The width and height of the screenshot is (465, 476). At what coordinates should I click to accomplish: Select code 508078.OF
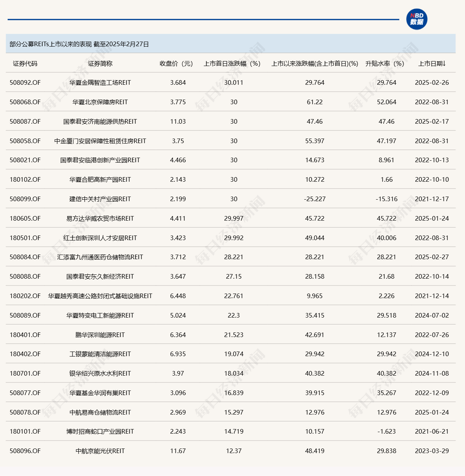click(x=25, y=412)
